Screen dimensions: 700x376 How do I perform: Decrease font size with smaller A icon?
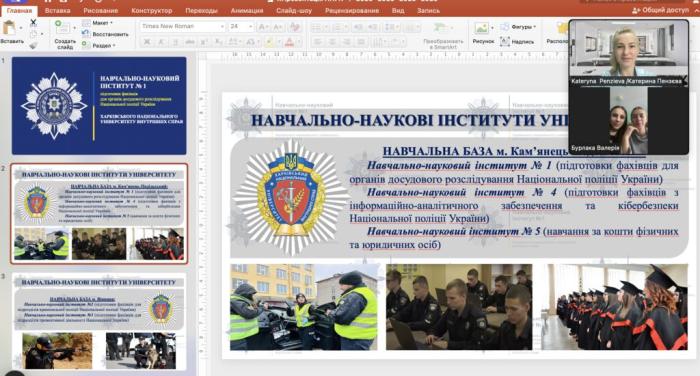pos(277,27)
